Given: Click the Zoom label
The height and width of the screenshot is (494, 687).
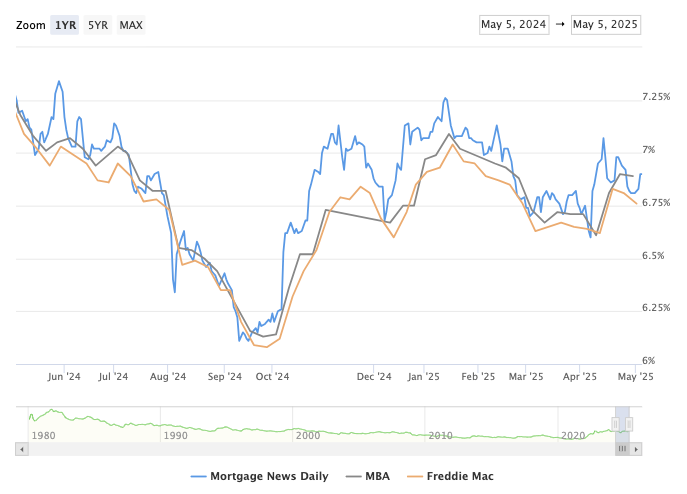Looking at the screenshot, I should [31, 25].
